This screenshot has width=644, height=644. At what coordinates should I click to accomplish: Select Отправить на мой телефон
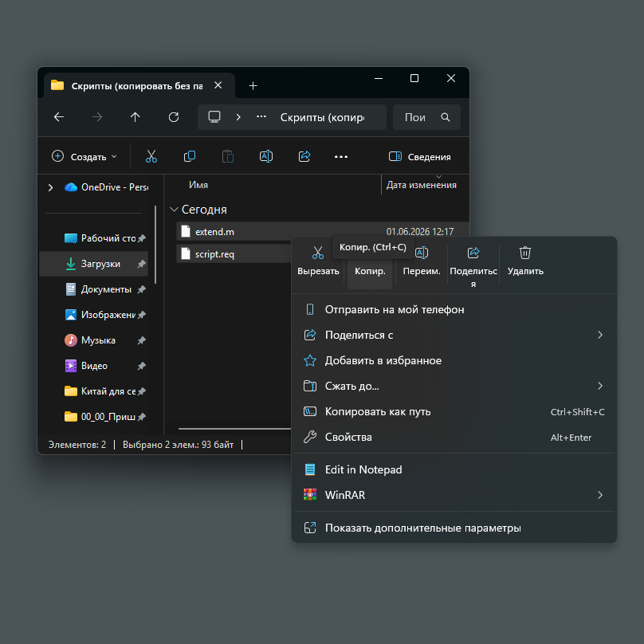[454, 309]
